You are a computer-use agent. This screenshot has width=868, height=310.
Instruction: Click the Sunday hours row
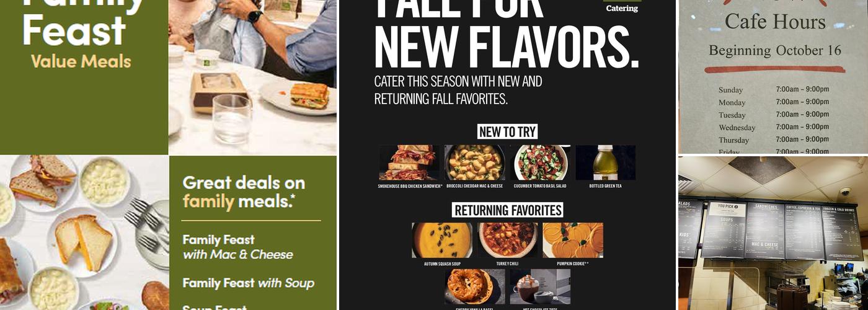(x=774, y=89)
